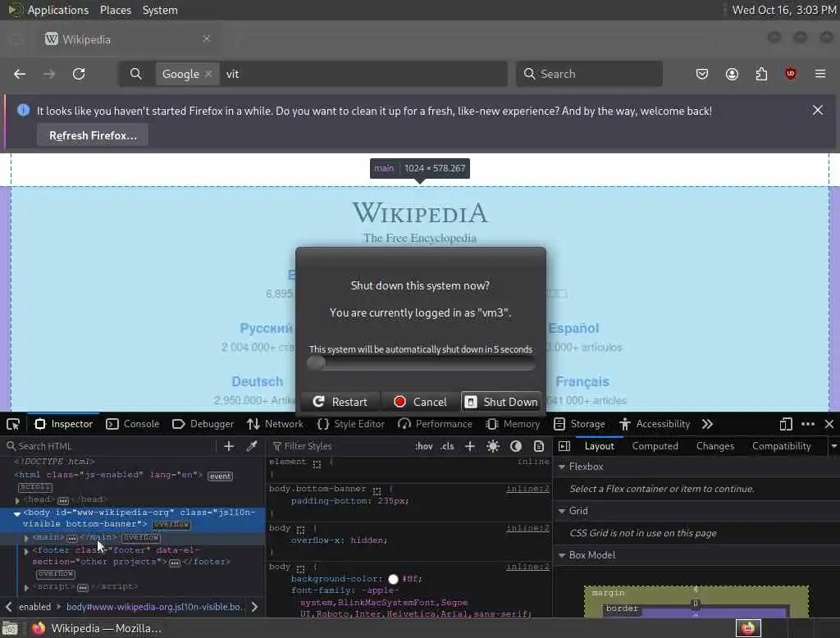Collapse the Flexbox section
The width and height of the screenshot is (840, 638).
click(x=562, y=467)
